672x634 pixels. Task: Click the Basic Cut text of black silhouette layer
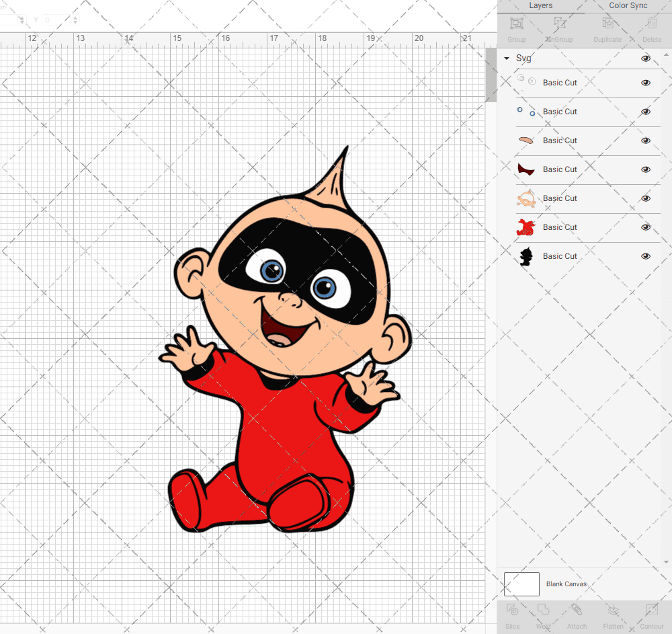[560, 256]
